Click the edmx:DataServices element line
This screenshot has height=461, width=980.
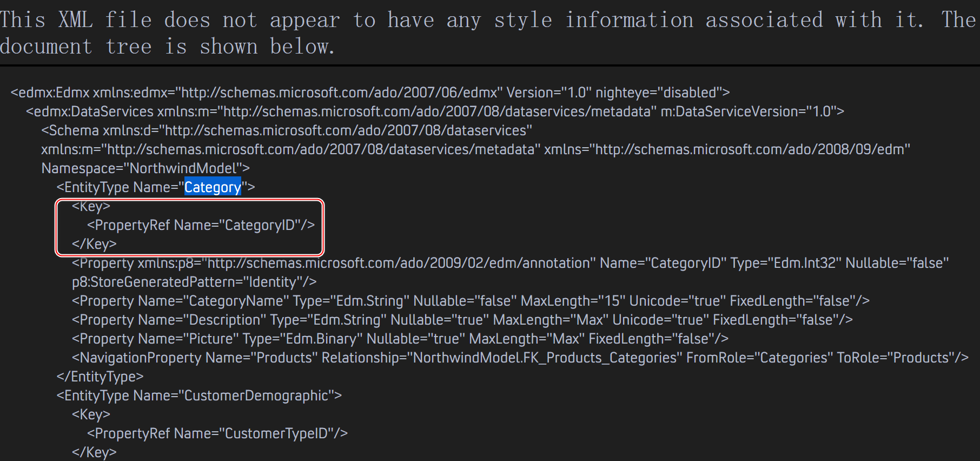435,111
